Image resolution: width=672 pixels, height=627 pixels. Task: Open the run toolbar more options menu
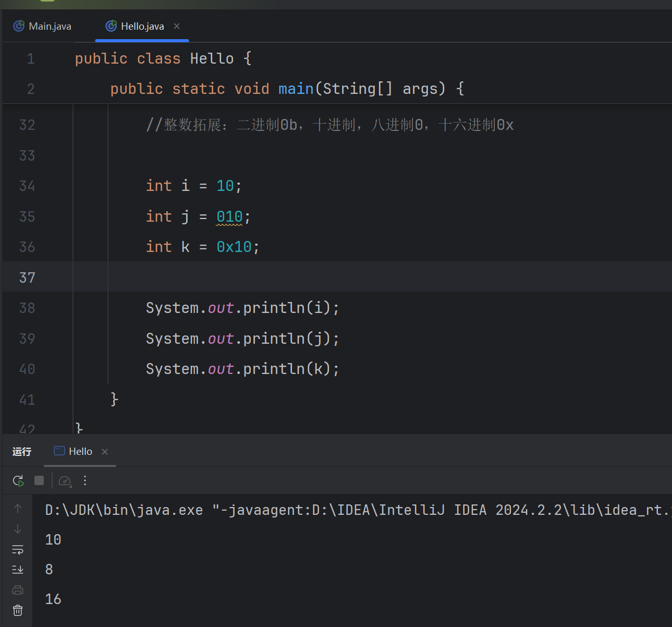[85, 480]
